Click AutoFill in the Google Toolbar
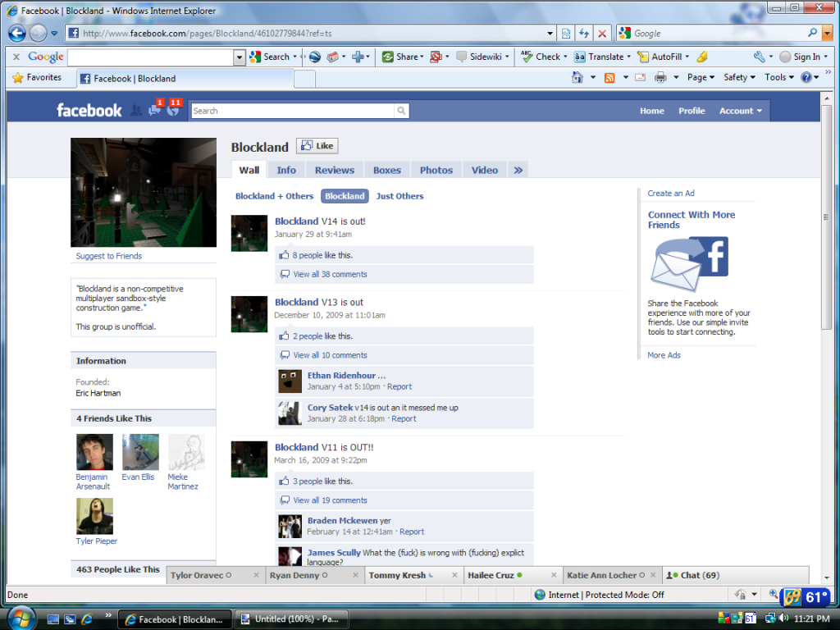This screenshot has height=630, width=840. tap(663, 57)
